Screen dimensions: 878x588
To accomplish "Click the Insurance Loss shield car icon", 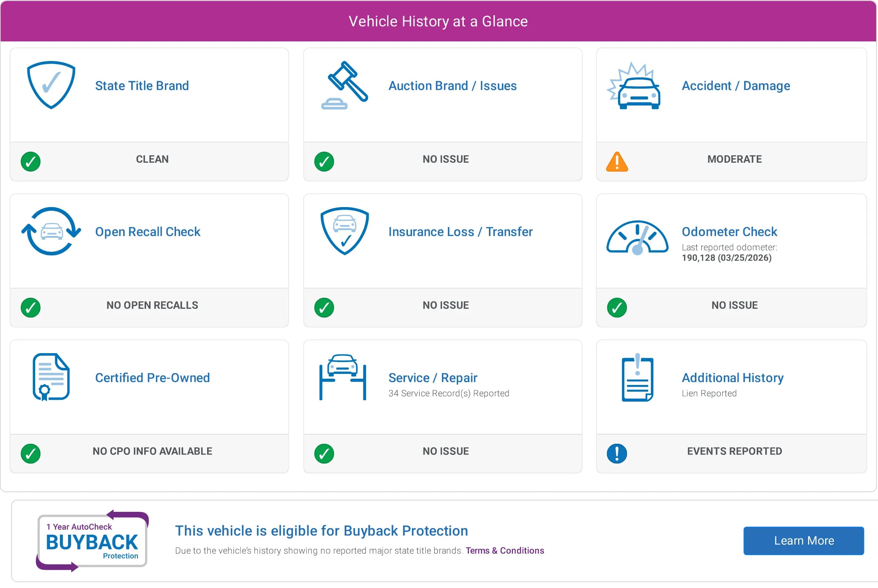I will coord(345,231).
